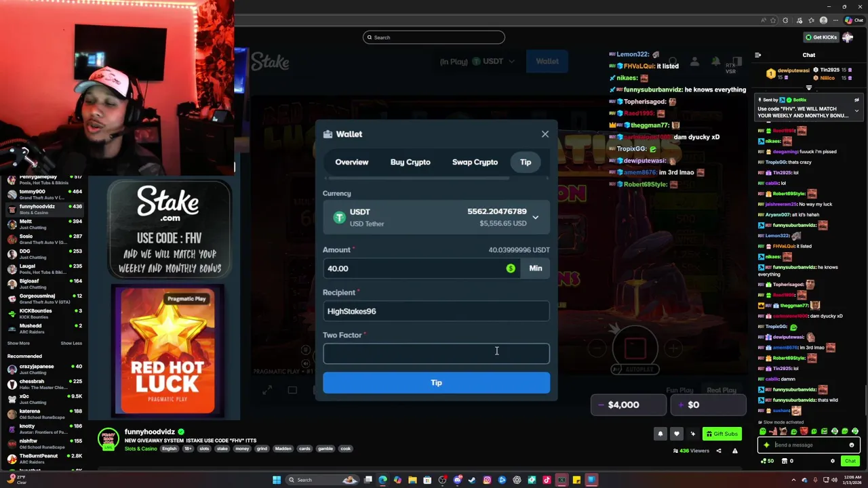Expand the pinned Botrix message chevron
Viewport: 868px width, 488px height.
856,111
